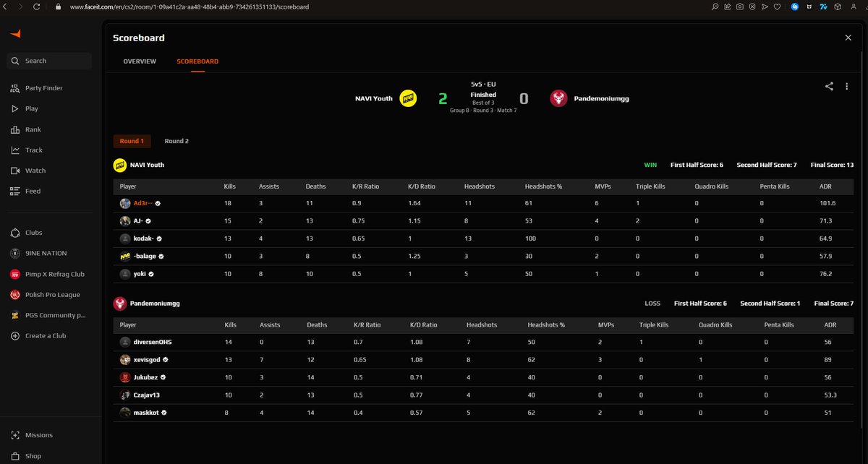This screenshot has width=868, height=464.
Task: Click Pandemoniumgg team name in header
Action: (601, 98)
